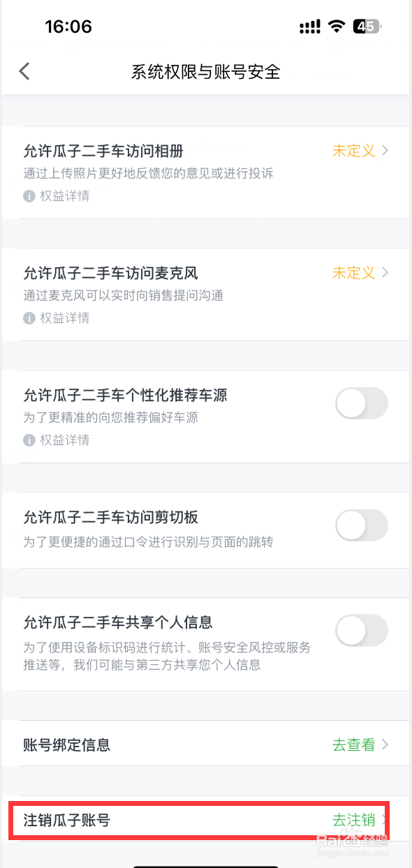Turn on 访问剪切板 switch
The image size is (412, 868).
(x=362, y=525)
